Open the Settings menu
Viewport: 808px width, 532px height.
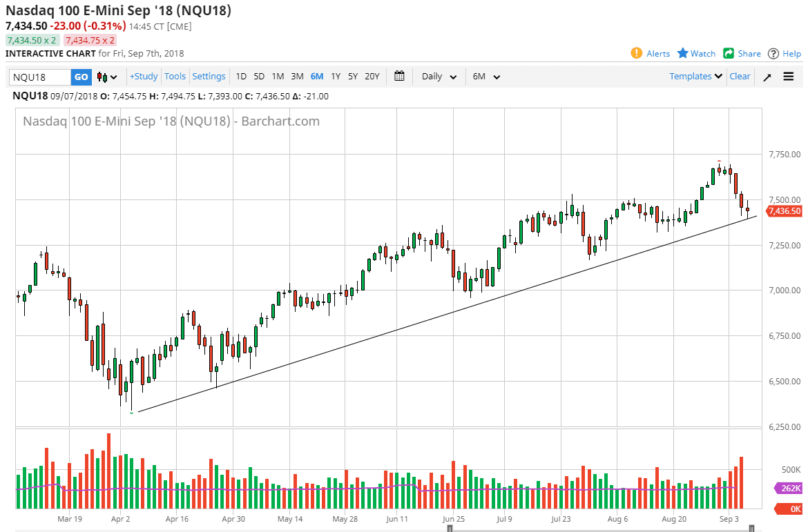pyautogui.click(x=209, y=77)
